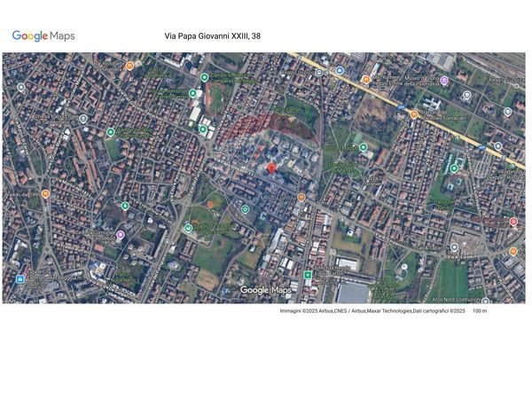
Task: Open the orange restaurant pin southeast of red marker
Action: pyautogui.click(x=301, y=197)
